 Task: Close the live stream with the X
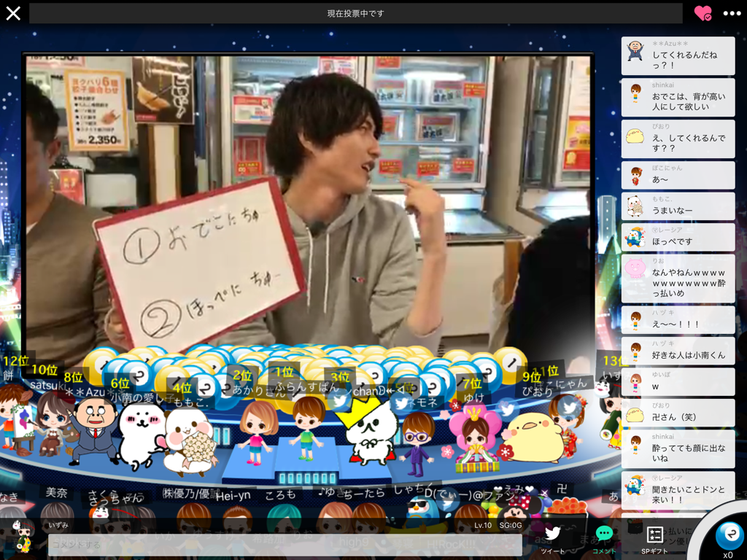coord(13,13)
